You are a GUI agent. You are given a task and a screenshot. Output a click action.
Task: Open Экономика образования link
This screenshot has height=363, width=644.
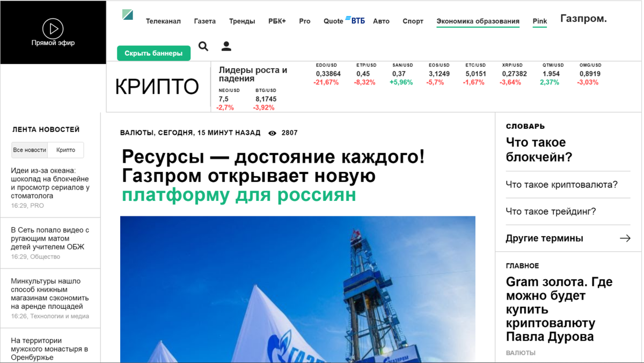[x=478, y=21]
